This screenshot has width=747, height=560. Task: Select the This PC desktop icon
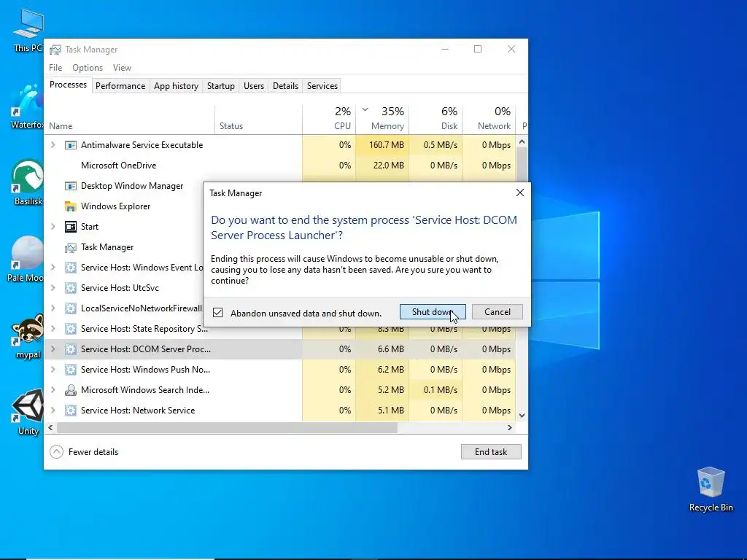click(28, 30)
